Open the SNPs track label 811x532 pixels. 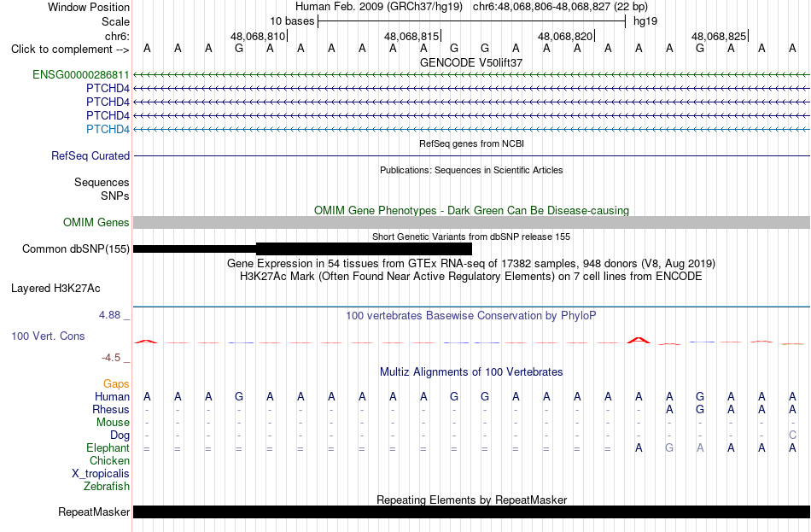click(x=115, y=196)
